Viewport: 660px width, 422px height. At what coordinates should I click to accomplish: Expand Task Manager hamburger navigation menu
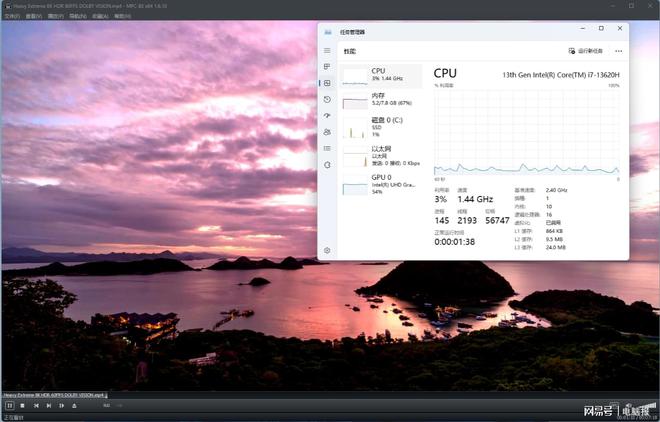(327, 50)
